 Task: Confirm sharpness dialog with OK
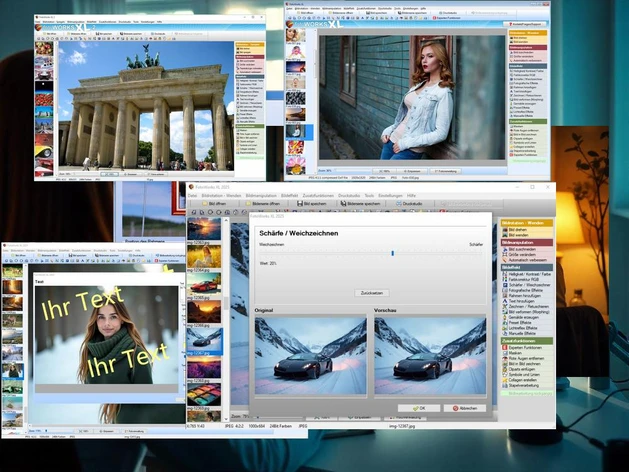[x=419, y=408]
